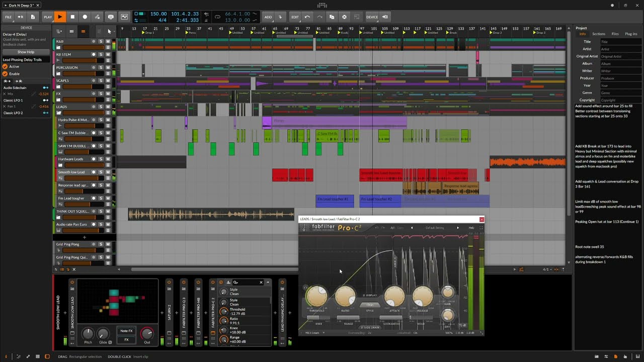Solo the THINK OUT SQUEL track
The width and height of the screenshot is (644, 362).
click(x=101, y=211)
